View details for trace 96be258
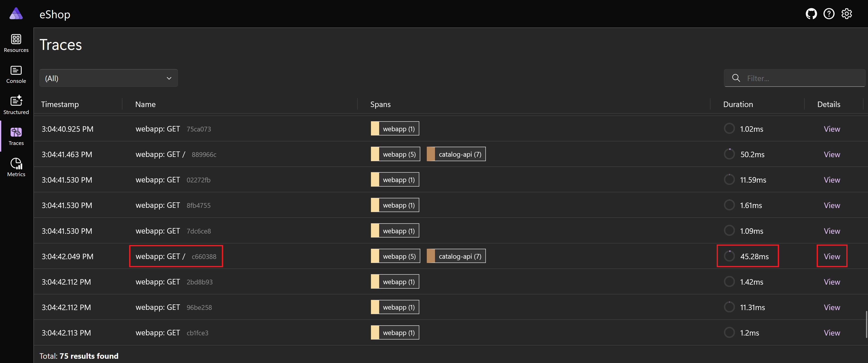This screenshot has height=363, width=868. tap(832, 307)
